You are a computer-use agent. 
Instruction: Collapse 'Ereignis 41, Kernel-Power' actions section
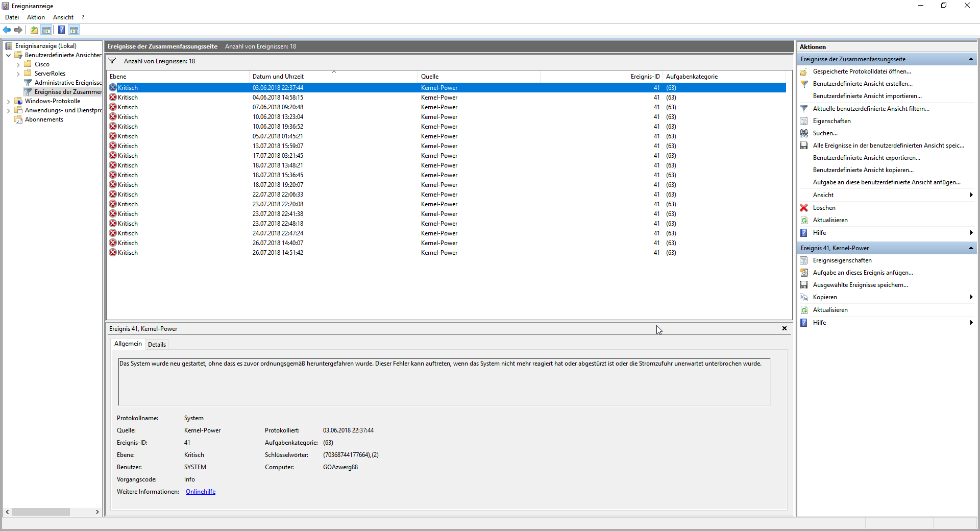pos(970,248)
